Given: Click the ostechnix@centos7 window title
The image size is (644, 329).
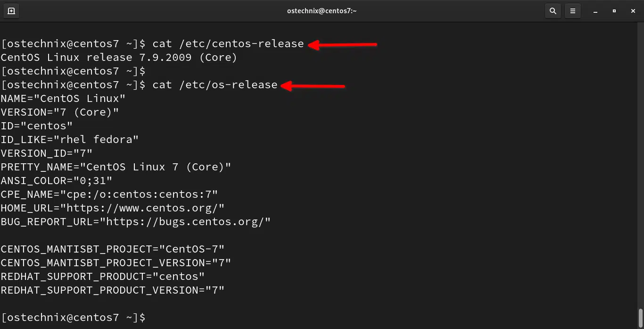Looking at the screenshot, I should click(x=322, y=11).
